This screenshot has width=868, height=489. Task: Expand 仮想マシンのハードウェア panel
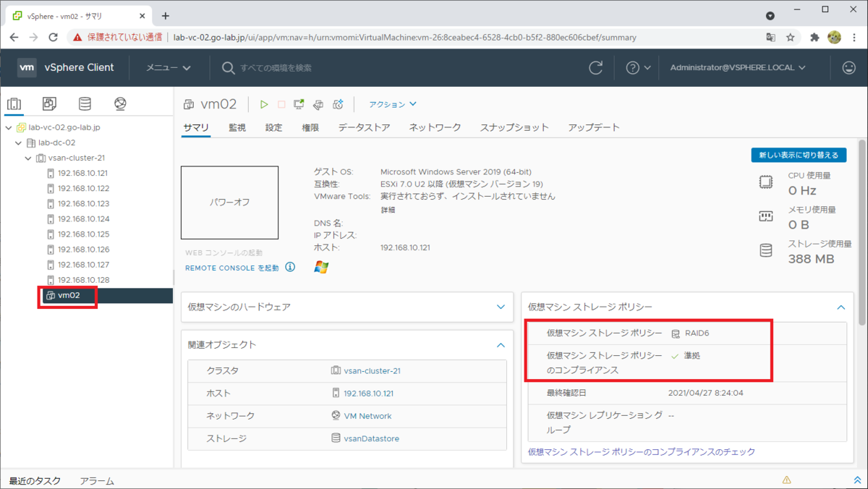pos(501,307)
